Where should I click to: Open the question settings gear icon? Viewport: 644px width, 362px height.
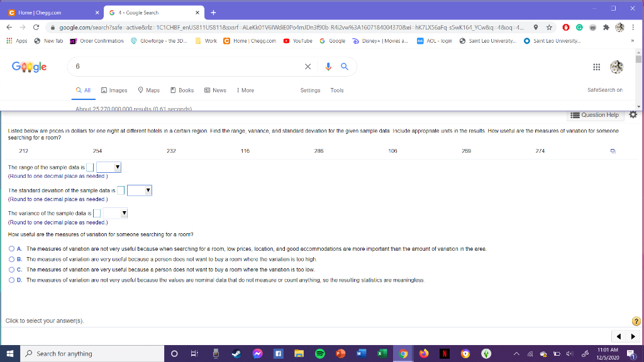tap(633, 115)
